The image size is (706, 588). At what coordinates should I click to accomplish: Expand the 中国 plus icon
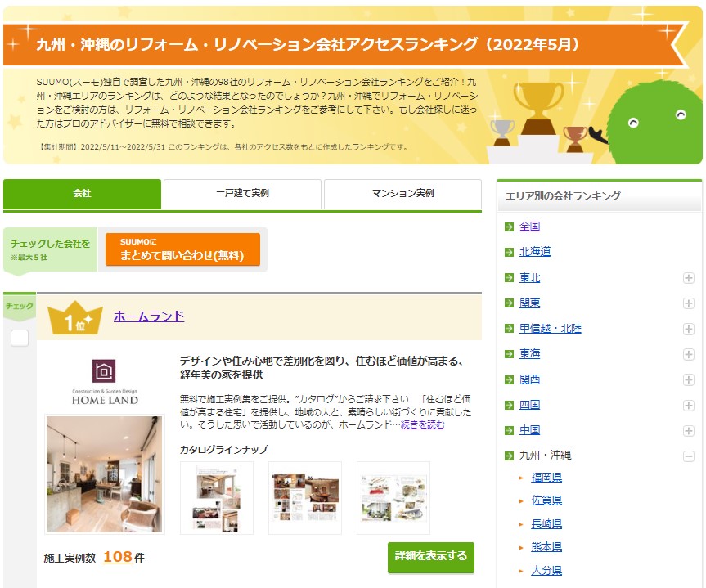point(689,430)
